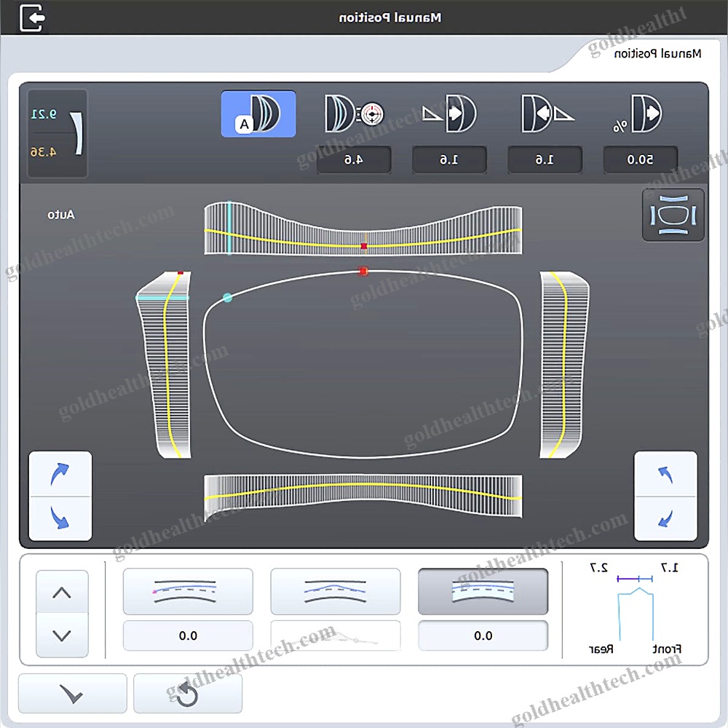Exit the Manual Position screen
Image resolution: width=728 pixels, height=728 pixels.
(32, 17)
